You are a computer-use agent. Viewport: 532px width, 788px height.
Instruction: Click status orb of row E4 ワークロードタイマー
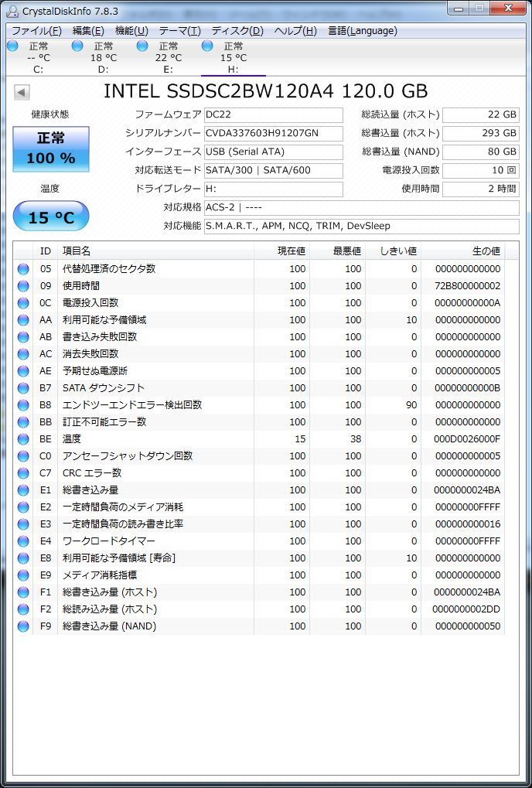point(23,541)
